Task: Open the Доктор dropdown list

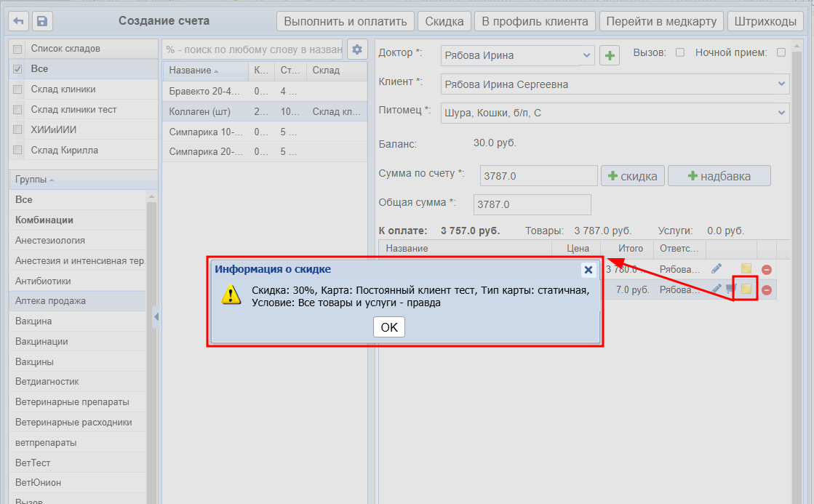Action: 587,55
